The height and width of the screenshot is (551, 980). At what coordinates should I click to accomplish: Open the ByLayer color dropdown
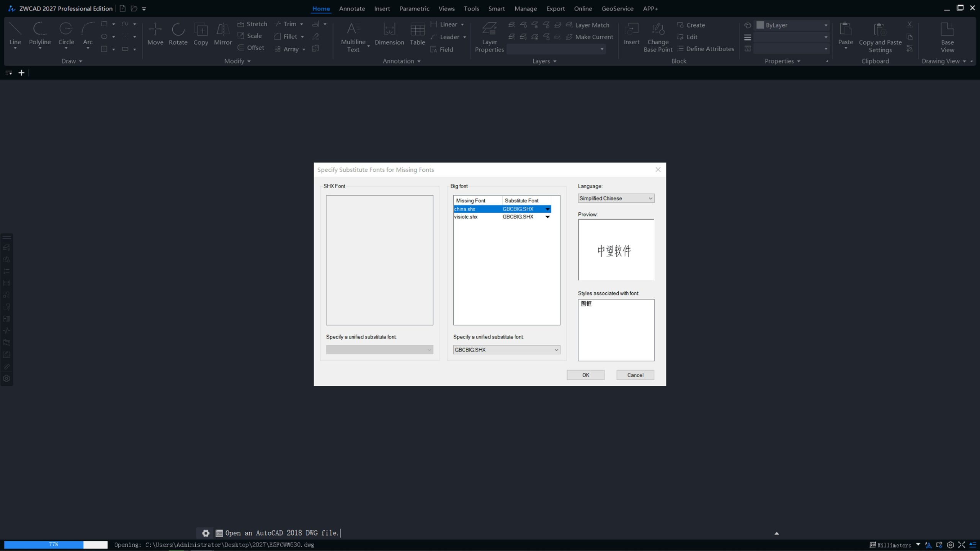[x=825, y=25]
